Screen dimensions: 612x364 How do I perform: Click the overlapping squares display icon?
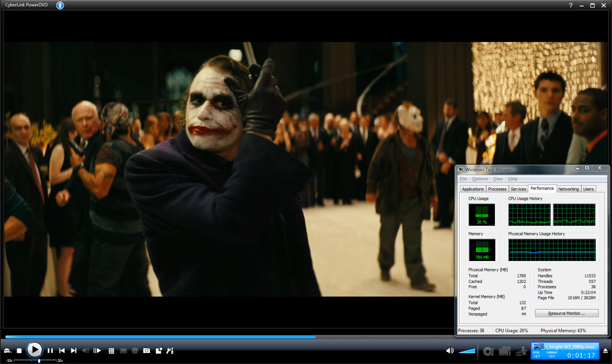tap(158, 351)
